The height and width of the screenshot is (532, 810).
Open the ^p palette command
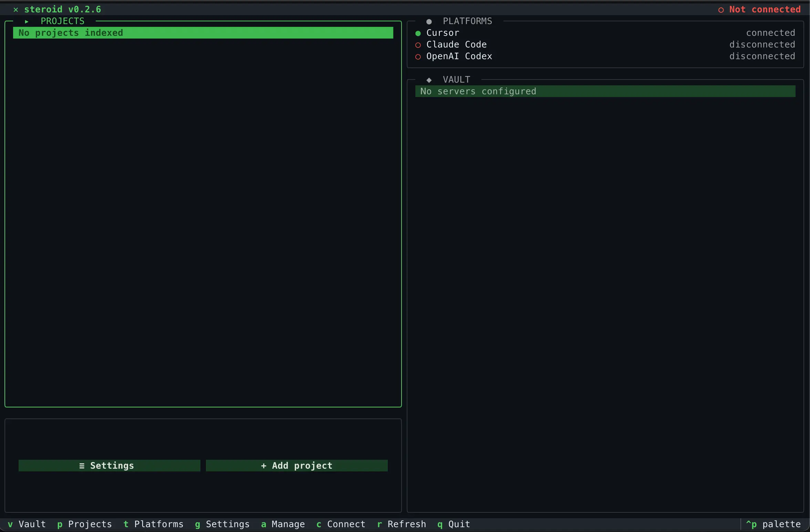(773, 524)
